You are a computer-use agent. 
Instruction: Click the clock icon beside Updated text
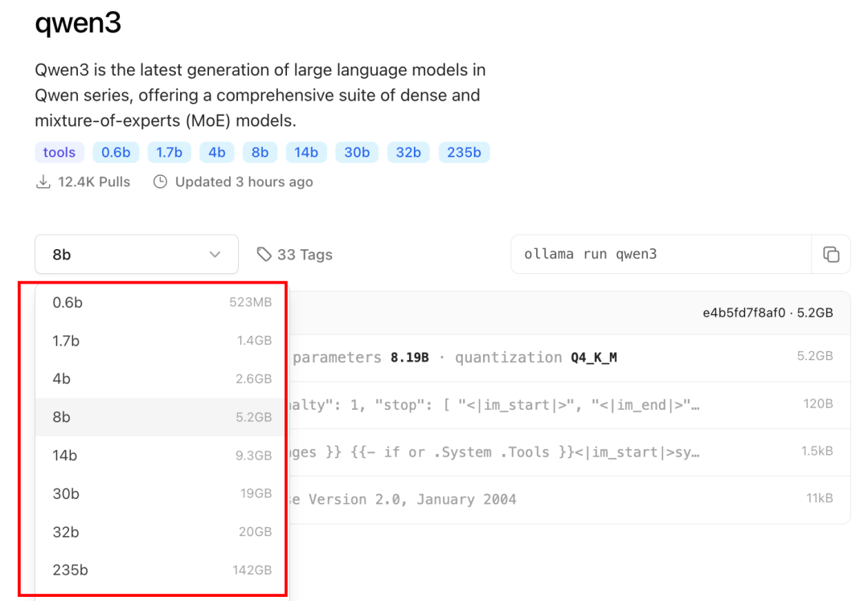click(160, 182)
